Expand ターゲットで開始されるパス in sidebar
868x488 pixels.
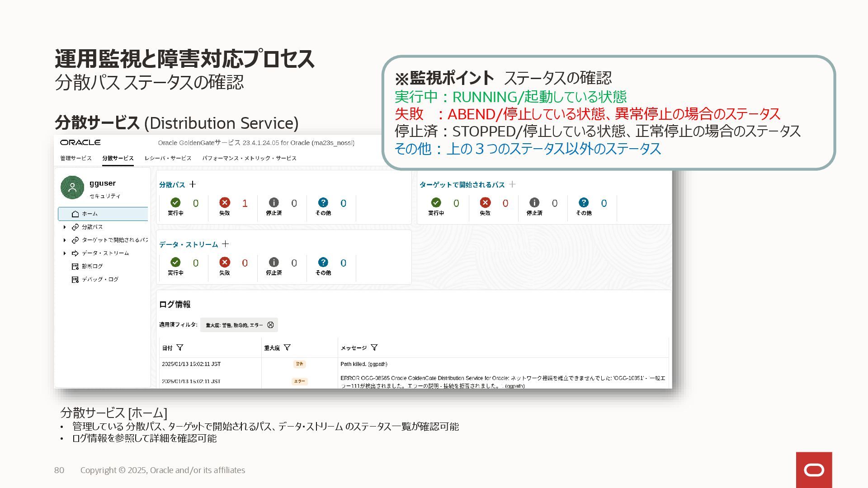(65, 240)
